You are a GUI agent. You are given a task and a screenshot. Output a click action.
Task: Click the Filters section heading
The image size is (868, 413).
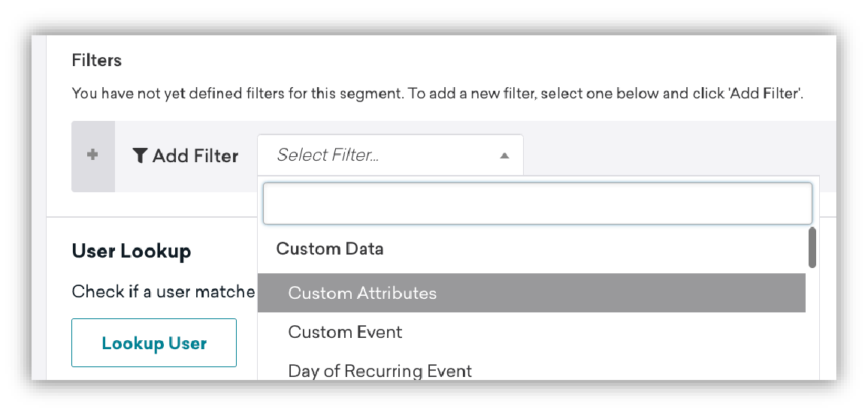click(97, 60)
